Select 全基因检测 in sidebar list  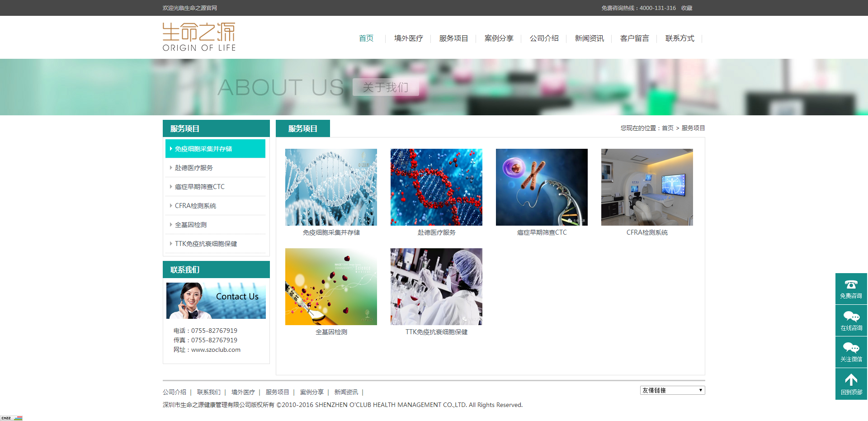click(215, 225)
